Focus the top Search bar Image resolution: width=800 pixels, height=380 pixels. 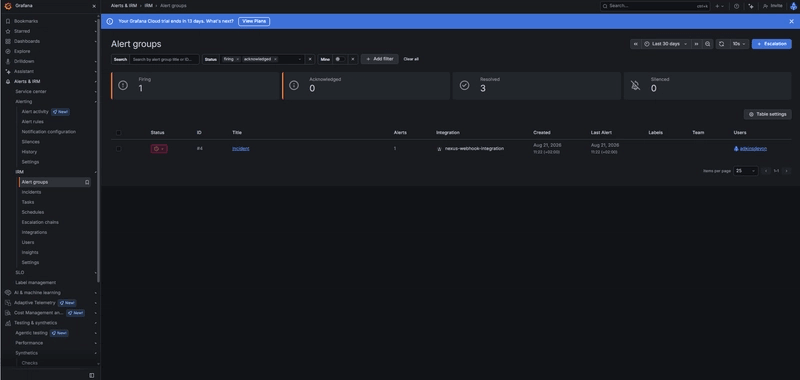tap(655, 6)
